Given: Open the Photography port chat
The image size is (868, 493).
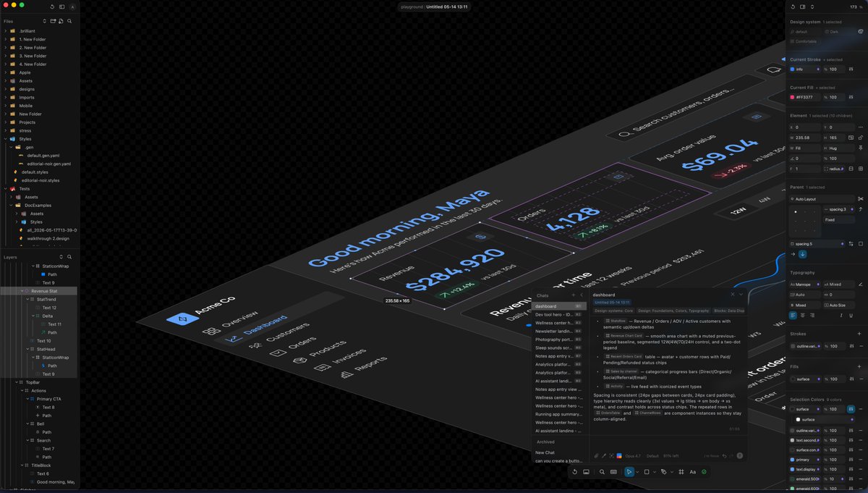Looking at the screenshot, I should click(x=558, y=340).
